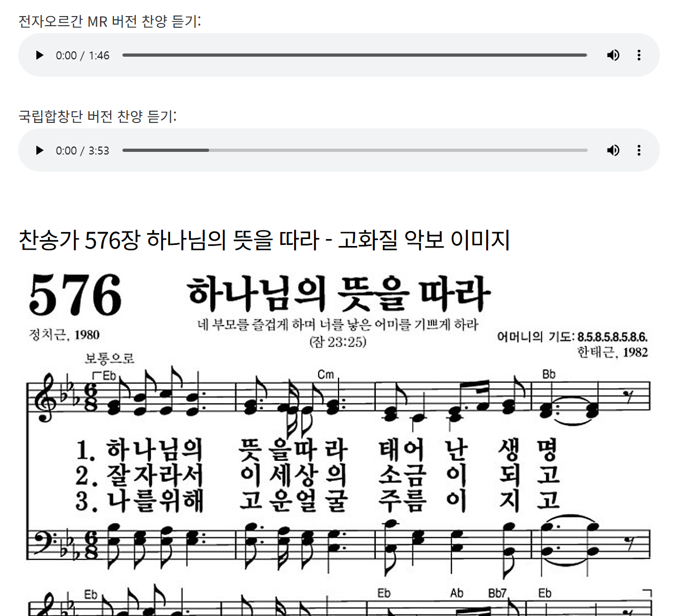The height and width of the screenshot is (616, 677).
Task: Mute the 3:53 choir audio player
Action: 613,150
